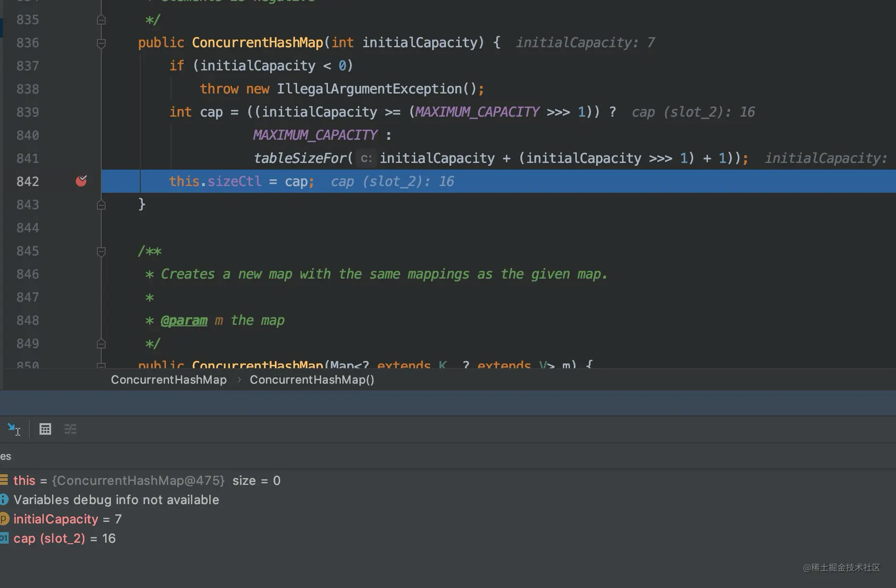Open the table view icon in debugger toolbar
The width and height of the screenshot is (896, 588).
[x=45, y=429]
